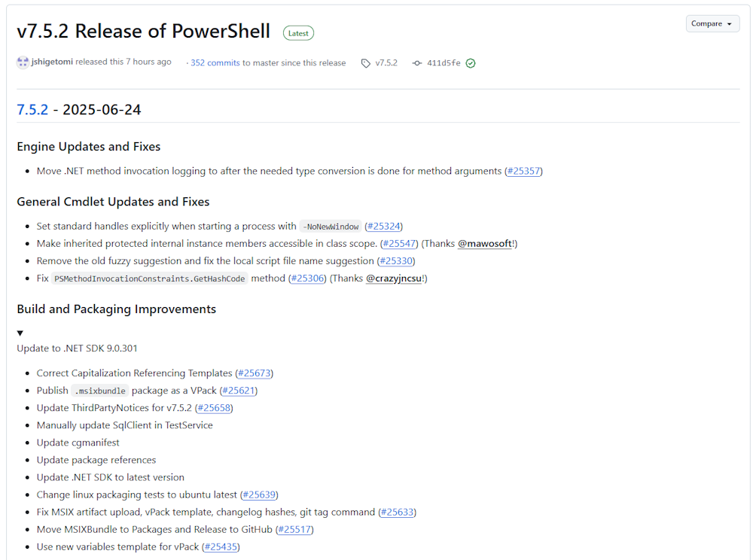Open the @crazyjncsu profile mention
Viewport: 753px width, 560px height.
tap(395, 278)
